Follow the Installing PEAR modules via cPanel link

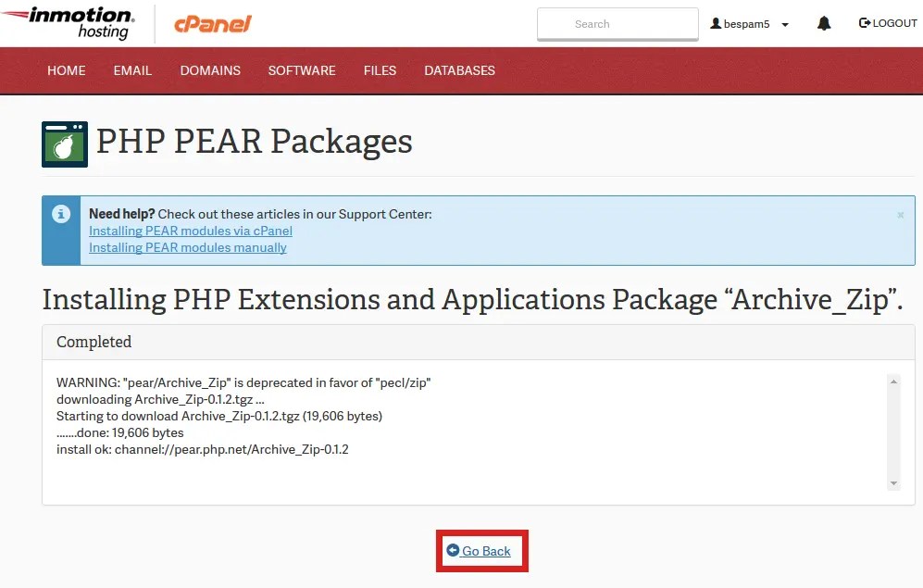tap(190, 231)
